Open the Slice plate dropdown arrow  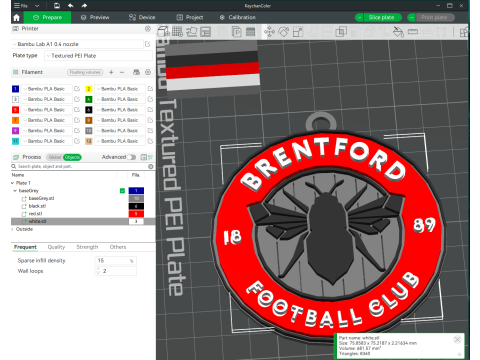tap(359, 17)
